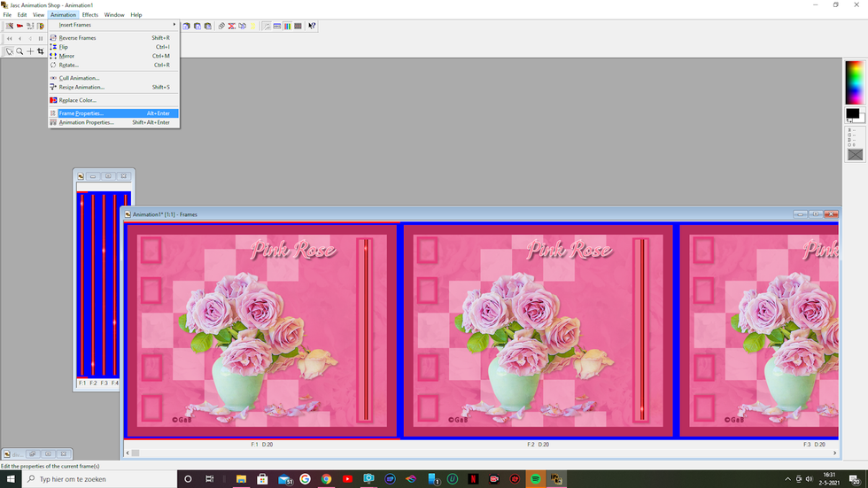Rewind to first frame button
Screen dimensions: 868x488
pyautogui.click(x=10, y=39)
